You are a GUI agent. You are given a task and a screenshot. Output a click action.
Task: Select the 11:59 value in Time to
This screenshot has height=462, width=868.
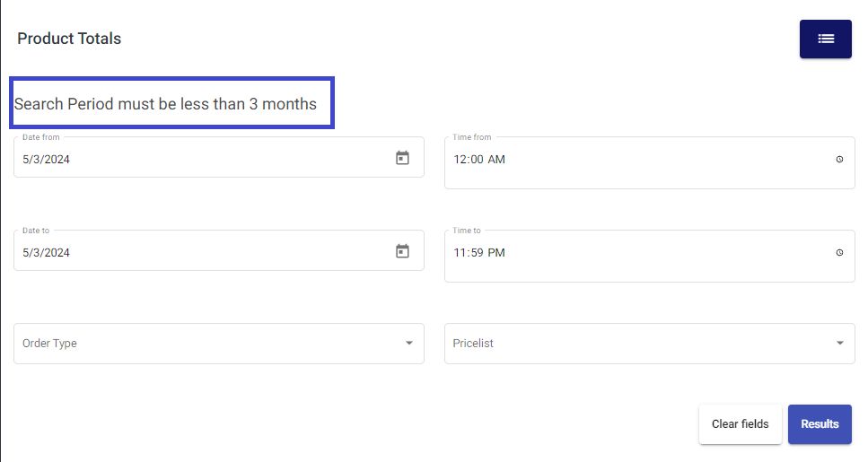pyautogui.click(x=468, y=253)
